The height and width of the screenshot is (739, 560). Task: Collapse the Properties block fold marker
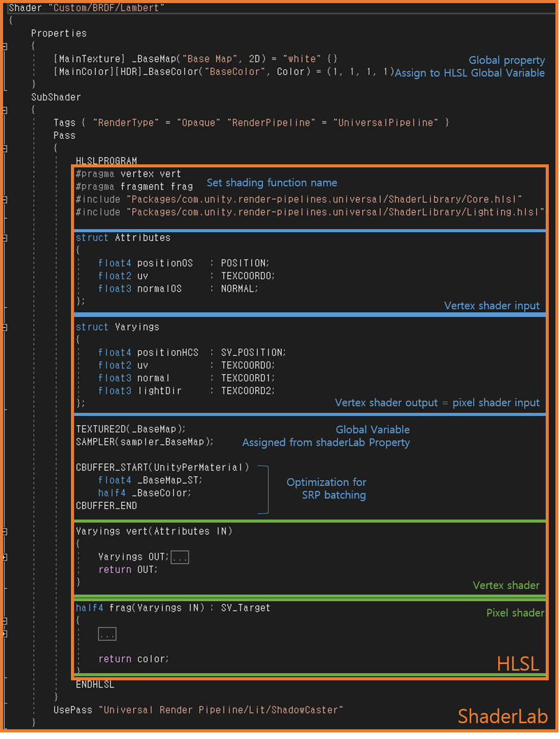[x=5, y=46]
